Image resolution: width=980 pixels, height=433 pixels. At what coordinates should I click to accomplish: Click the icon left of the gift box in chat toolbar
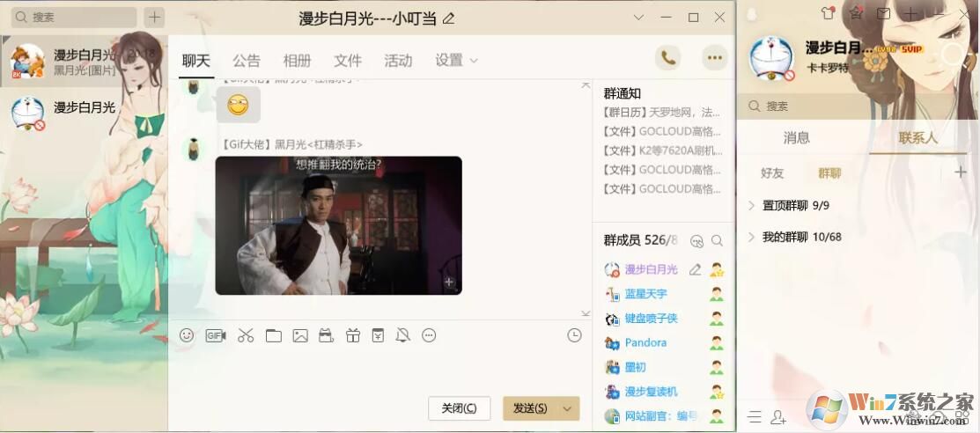tap(327, 335)
